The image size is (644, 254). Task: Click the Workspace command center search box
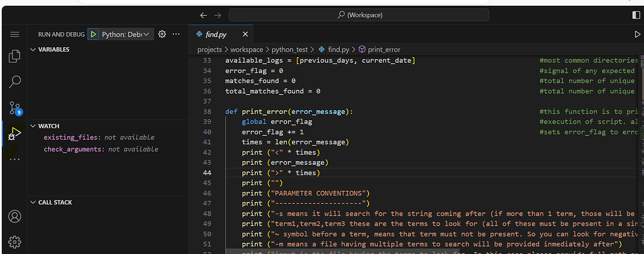click(x=359, y=15)
